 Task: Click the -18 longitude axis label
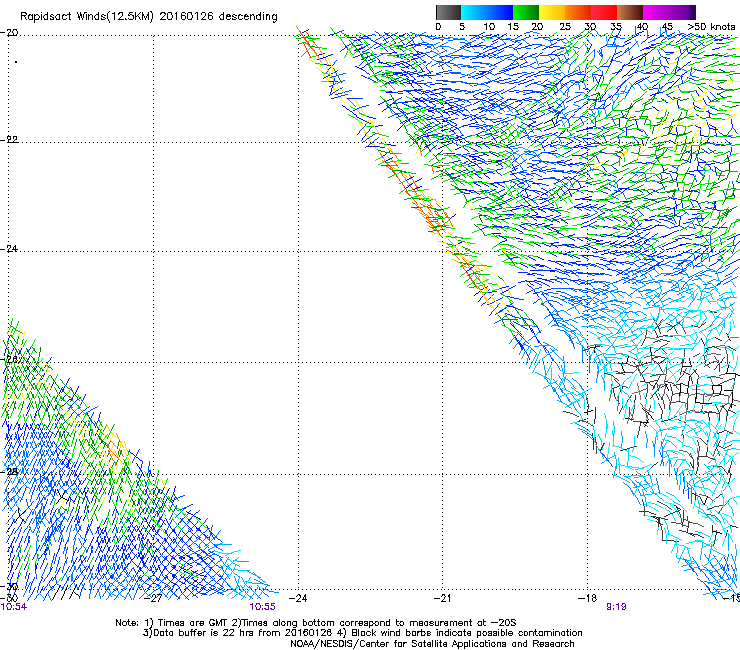(x=587, y=598)
